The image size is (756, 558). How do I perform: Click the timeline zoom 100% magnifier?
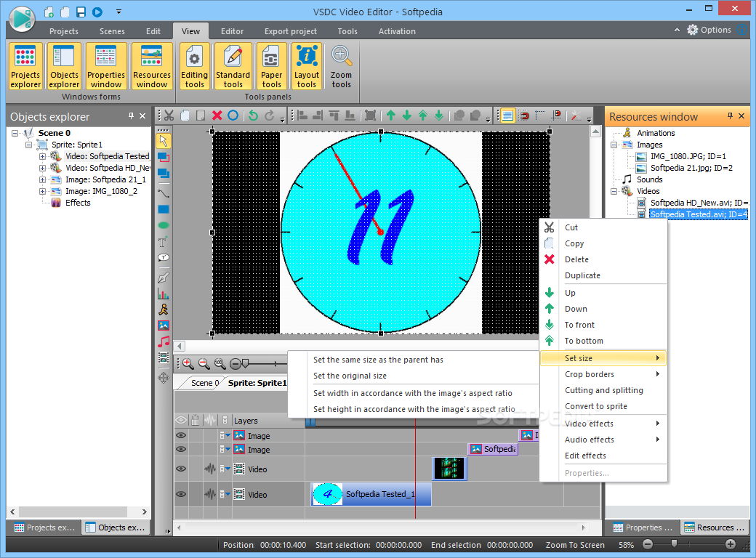220,364
